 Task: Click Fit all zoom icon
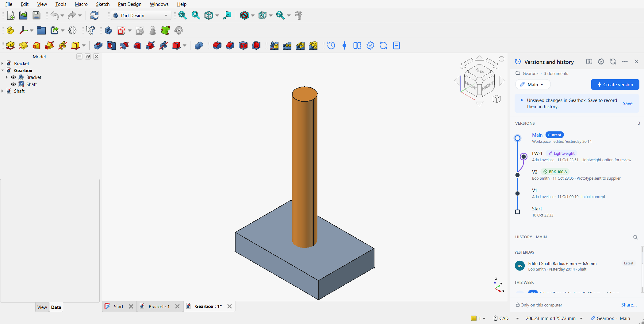coord(182,15)
